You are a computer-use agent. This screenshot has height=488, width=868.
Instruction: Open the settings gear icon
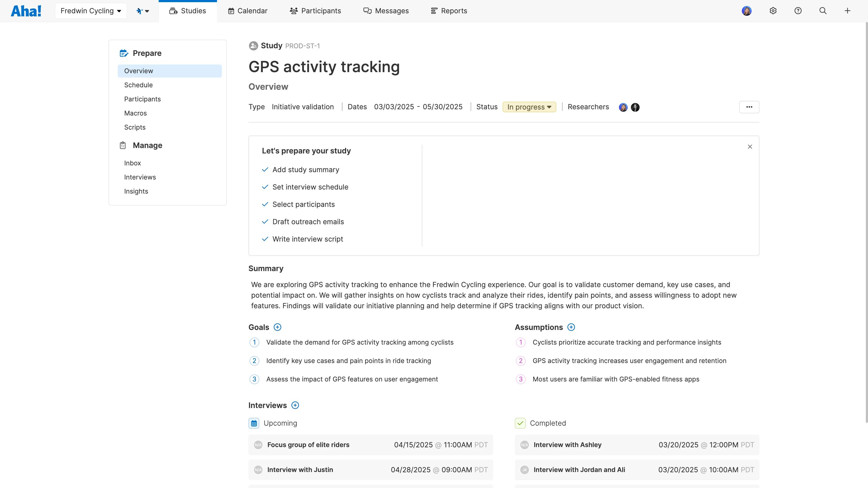(773, 11)
